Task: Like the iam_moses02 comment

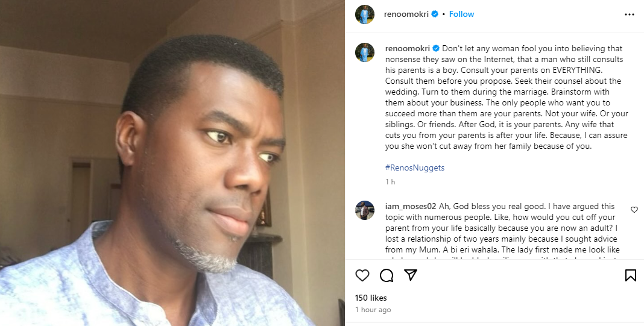Action: tap(634, 210)
